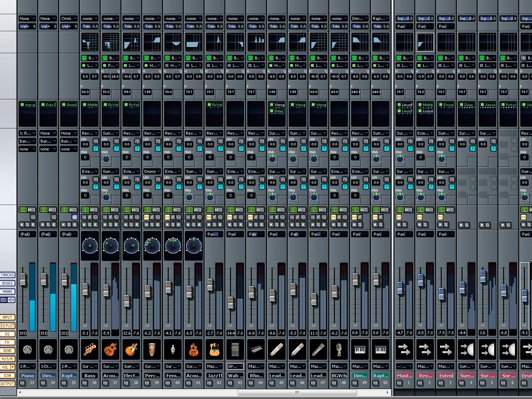This screenshot has width=532, height=399.
Task: Open the Rev send destination dropdown
Action: 89,133
